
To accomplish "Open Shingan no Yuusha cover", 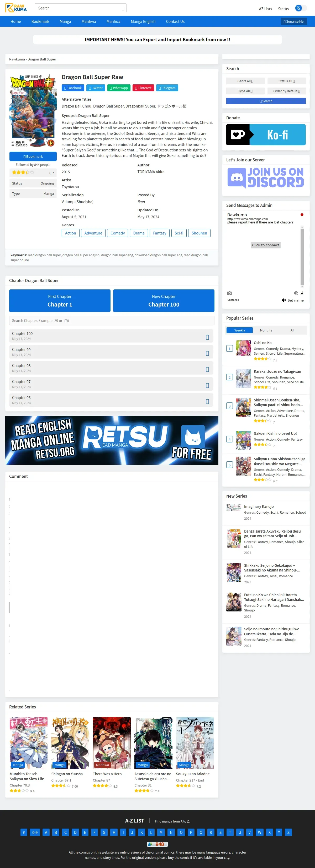I will (x=70, y=743).
